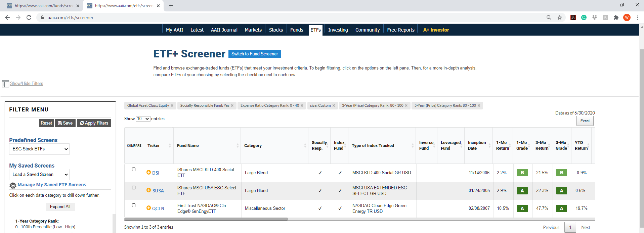Remove the 5-Year (Price) Category Rank filter
The width and height of the screenshot is (644, 233).
coord(479,106)
